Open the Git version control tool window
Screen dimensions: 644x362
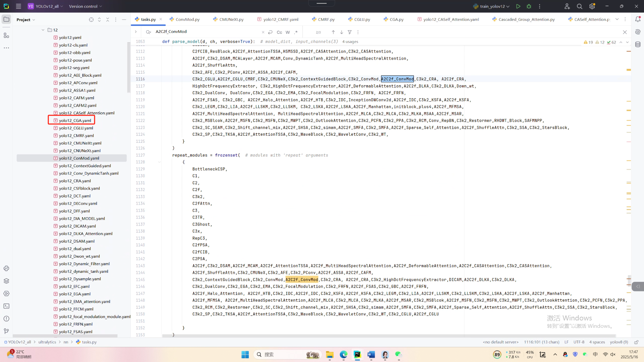6,331
